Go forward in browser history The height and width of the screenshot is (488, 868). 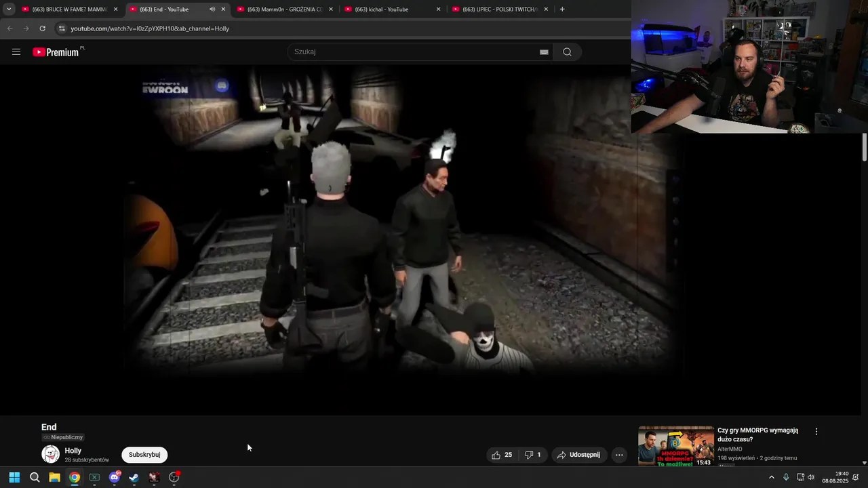pyautogui.click(x=26, y=28)
